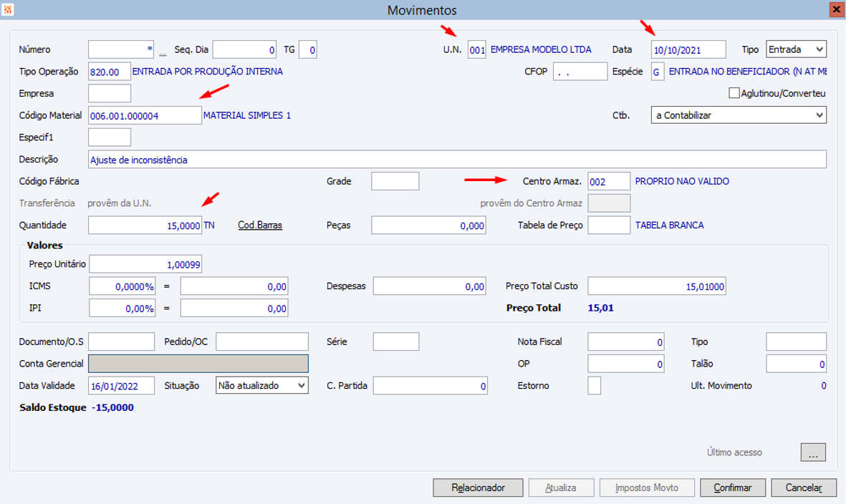
Task: Click the Impostos Movto button
Action: point(647,488)
